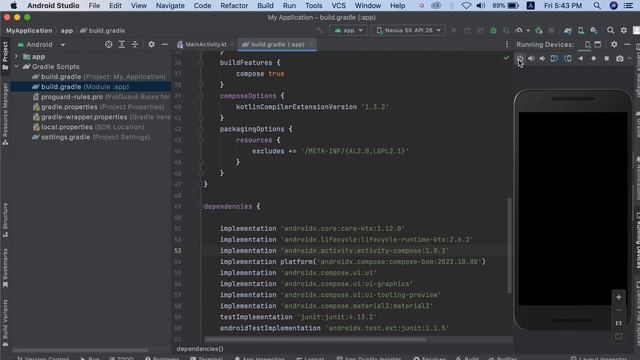Zoom in emulator with plus button
The height and width of the screenshot is (360, 640).
pyautogui.click(x=618, y=297)
